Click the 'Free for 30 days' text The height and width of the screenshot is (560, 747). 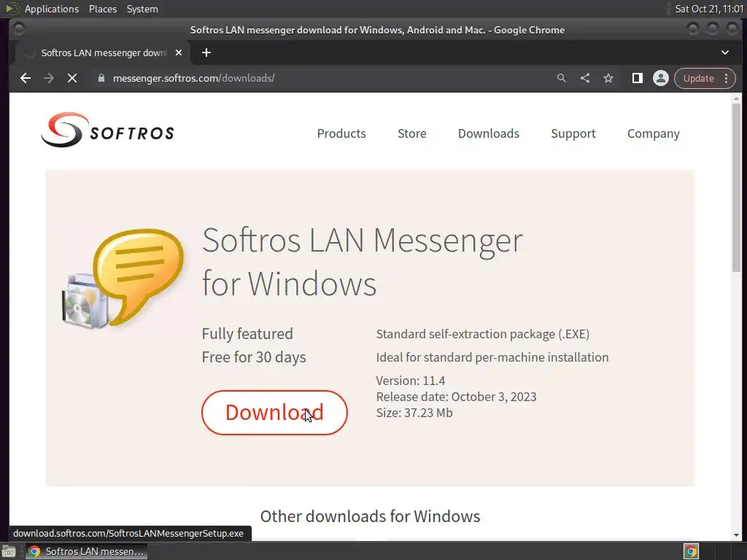[x=254, y=357]
